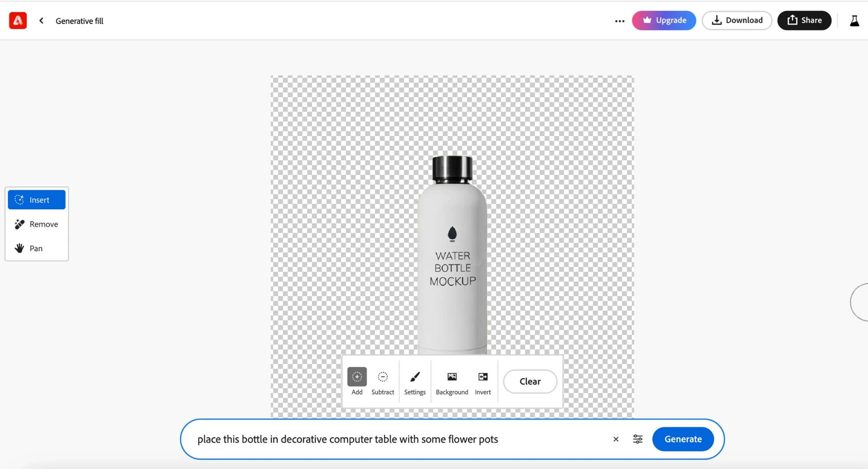Click the Adobe Firefly logo icon

[18, 20]
